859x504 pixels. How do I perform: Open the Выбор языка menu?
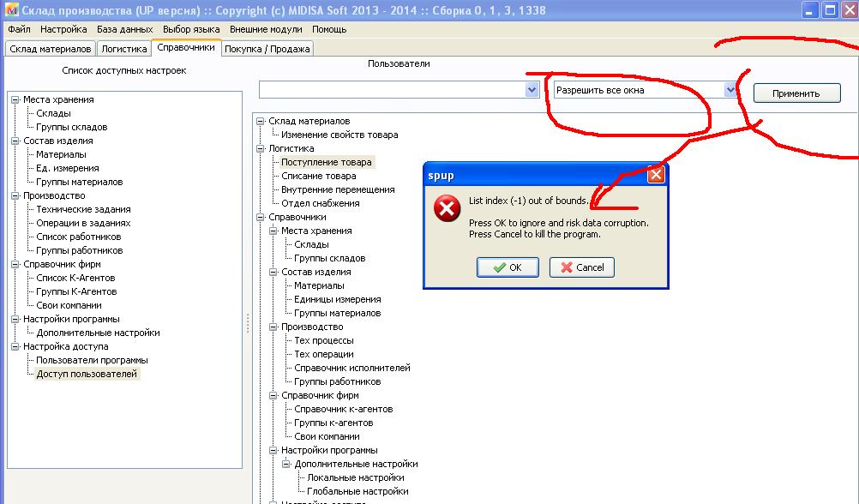pos(190,29)
